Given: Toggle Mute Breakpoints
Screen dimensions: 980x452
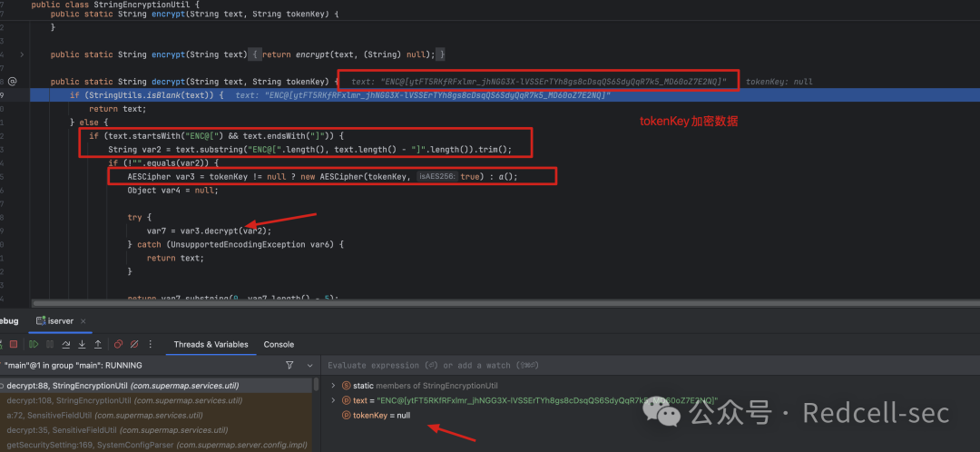Looking at the screenshot, I should click(133, 345).
